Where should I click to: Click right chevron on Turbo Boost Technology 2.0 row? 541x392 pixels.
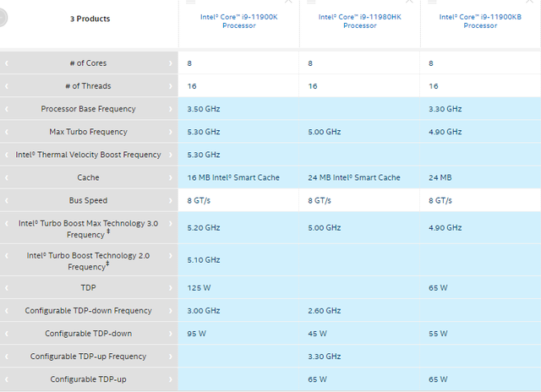[x=171, y=255]
